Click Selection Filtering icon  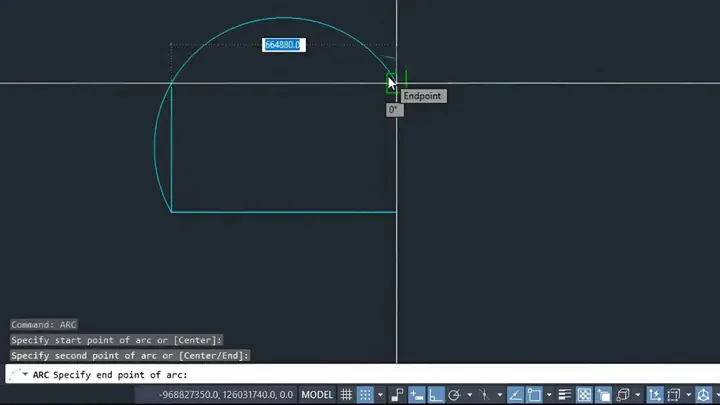click(674, 394)
